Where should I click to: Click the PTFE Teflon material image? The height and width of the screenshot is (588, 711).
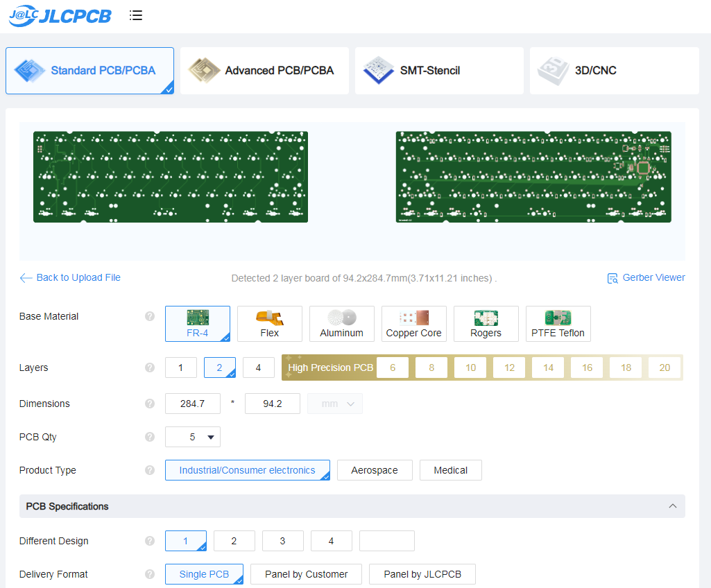click(x=558, y=318)
